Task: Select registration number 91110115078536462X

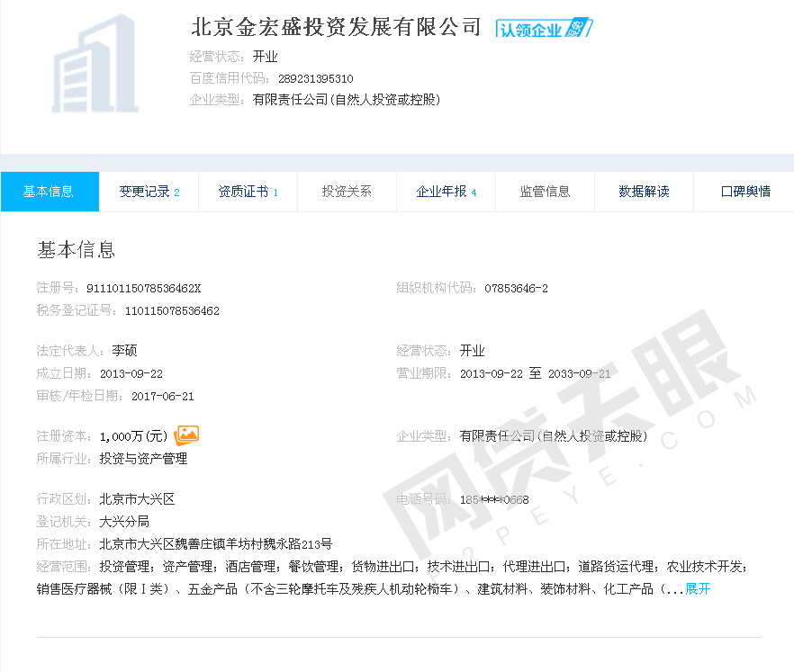Action: tap(144, 289)
